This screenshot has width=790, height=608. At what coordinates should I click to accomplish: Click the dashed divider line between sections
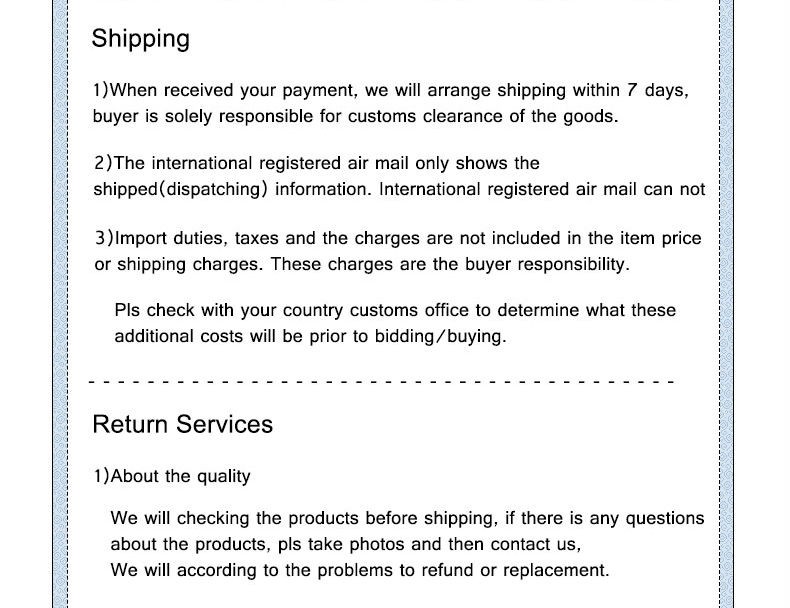point(382,382)
